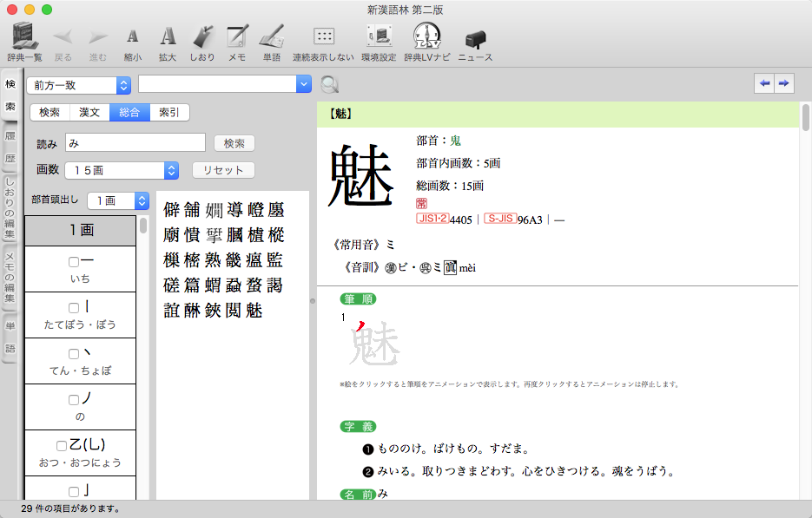Click the magnifying glass search icon
812x518 pixels.
pyautogui.click(x=330, y=84)
